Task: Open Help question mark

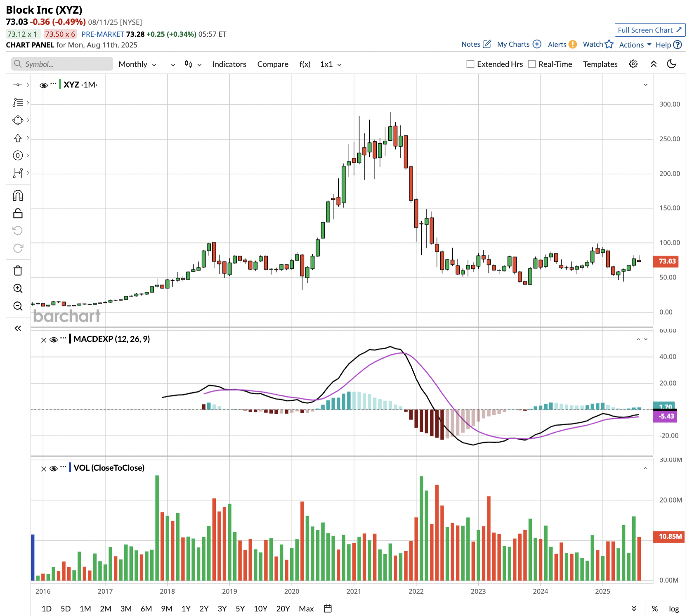Action: [677, 45]
